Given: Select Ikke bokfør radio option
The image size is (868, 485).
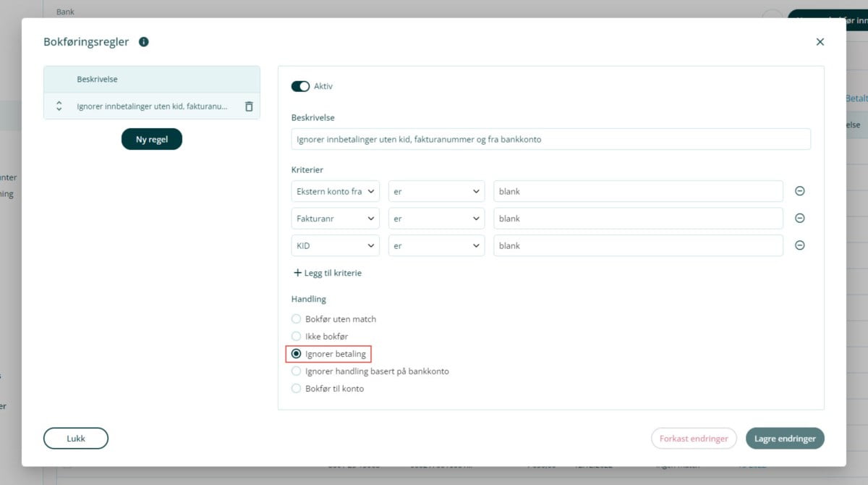Looking at the screenshot, I should (296, 336).
